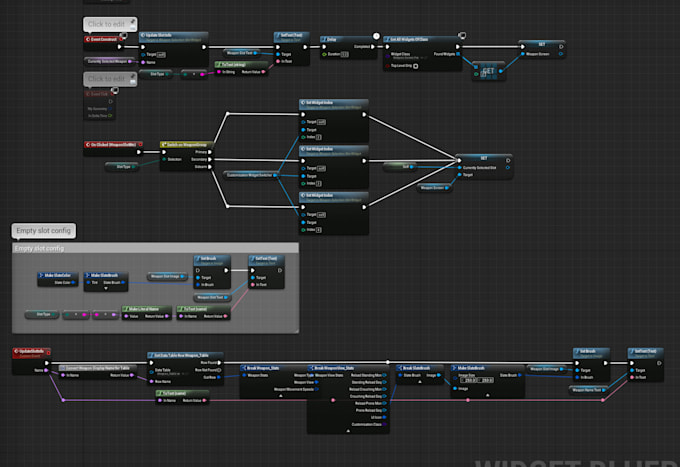The height and width of the screenshot is (467, 680).
Task: Select the Weapon Slot Image variable in comment box
Action: tap(167, 276)
